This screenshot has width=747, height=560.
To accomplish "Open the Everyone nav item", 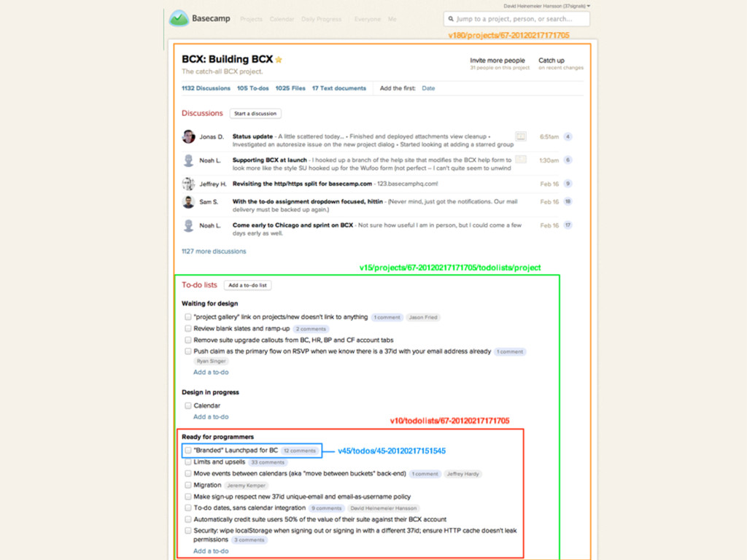I will click(368, 19).
